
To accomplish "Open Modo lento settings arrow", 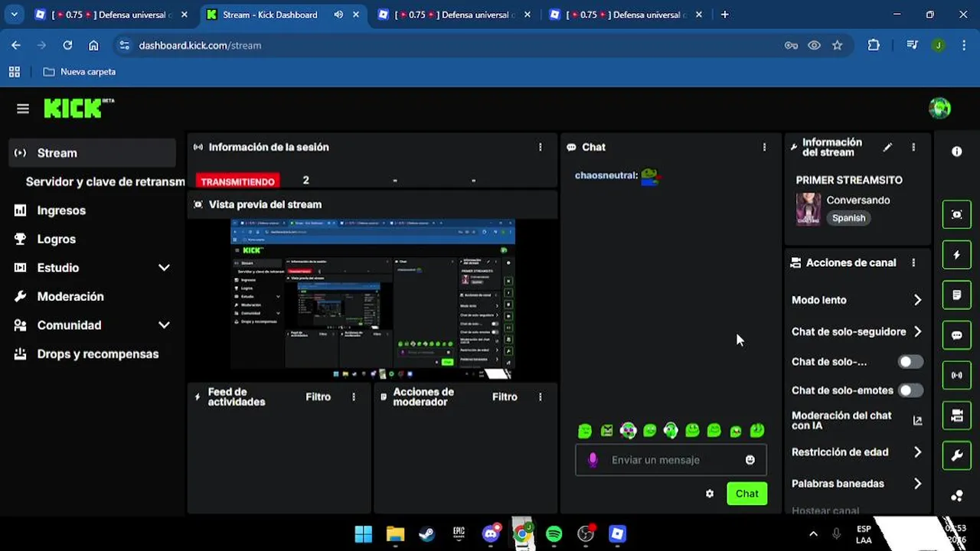I will [x=917, y=300].
